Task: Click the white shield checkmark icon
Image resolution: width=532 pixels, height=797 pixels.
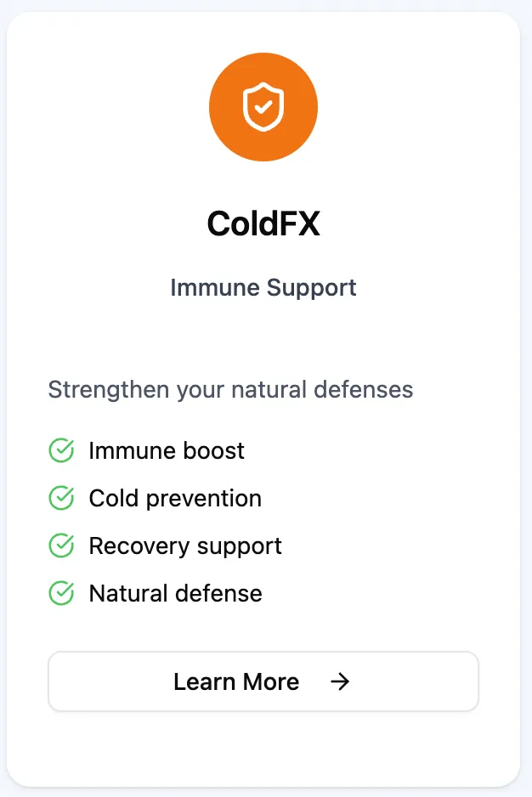Action: coord(263,107)
